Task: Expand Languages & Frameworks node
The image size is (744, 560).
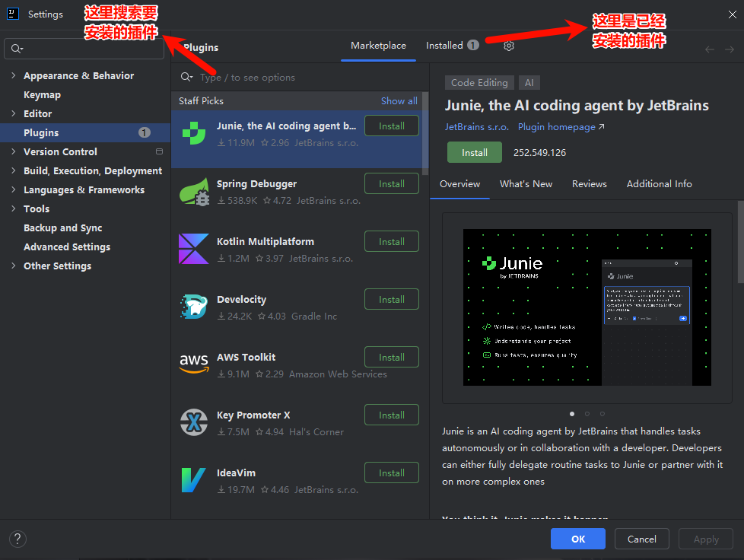Action: [13, 189]
